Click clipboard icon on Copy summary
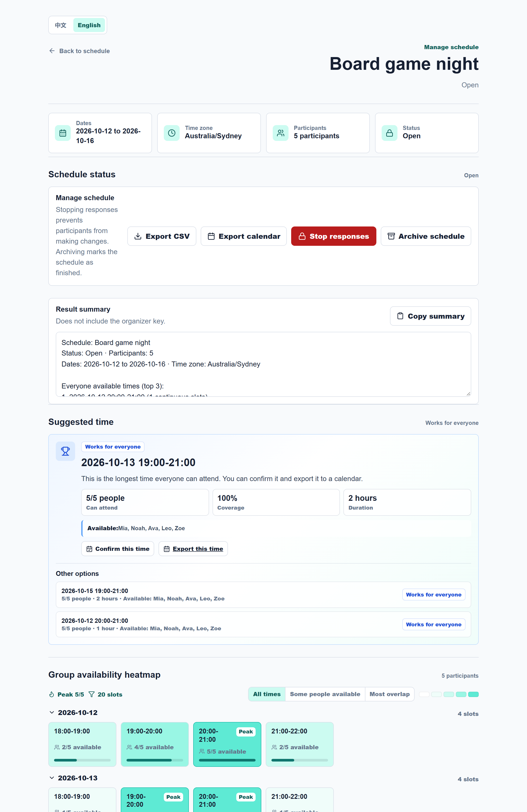The width and height of the screenshot is (527, 812). [400, 316]
